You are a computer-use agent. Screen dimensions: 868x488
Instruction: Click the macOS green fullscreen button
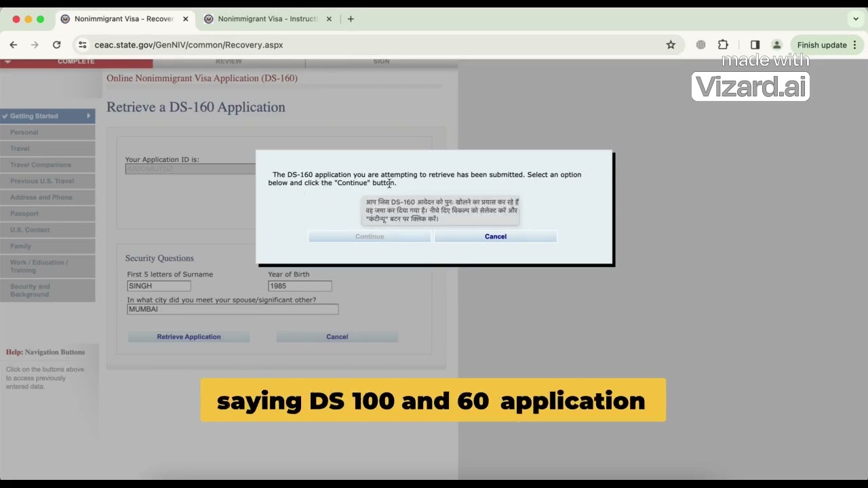coord(41,19)
